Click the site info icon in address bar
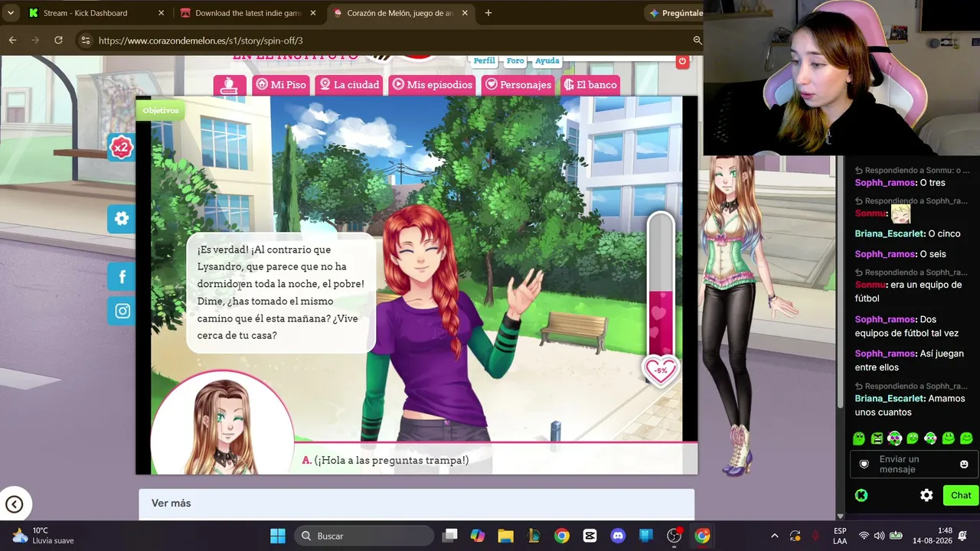The image size is (980, 551). (85, 41)
